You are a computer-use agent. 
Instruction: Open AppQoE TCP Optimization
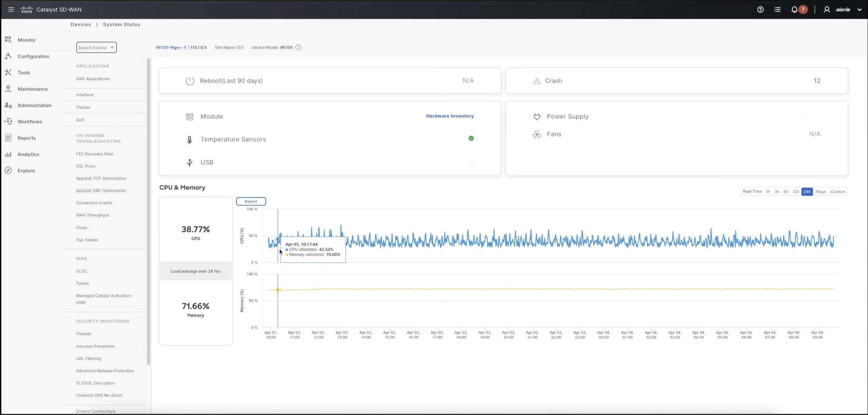[101, 178]
